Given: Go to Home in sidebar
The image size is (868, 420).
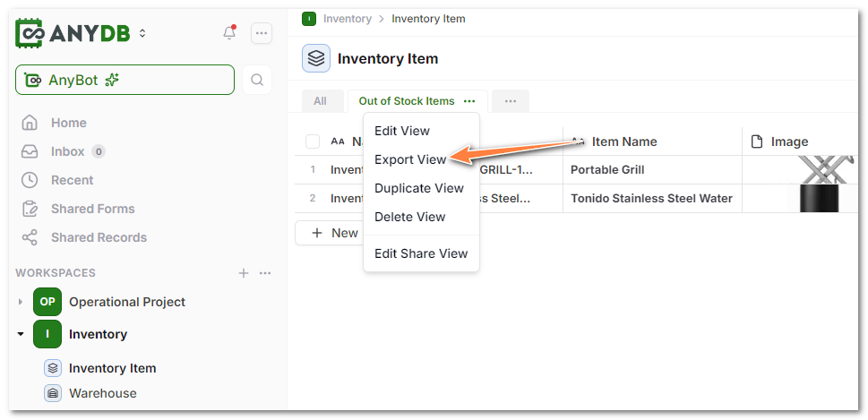Looking at the screenshot, I should coord(69,123).
